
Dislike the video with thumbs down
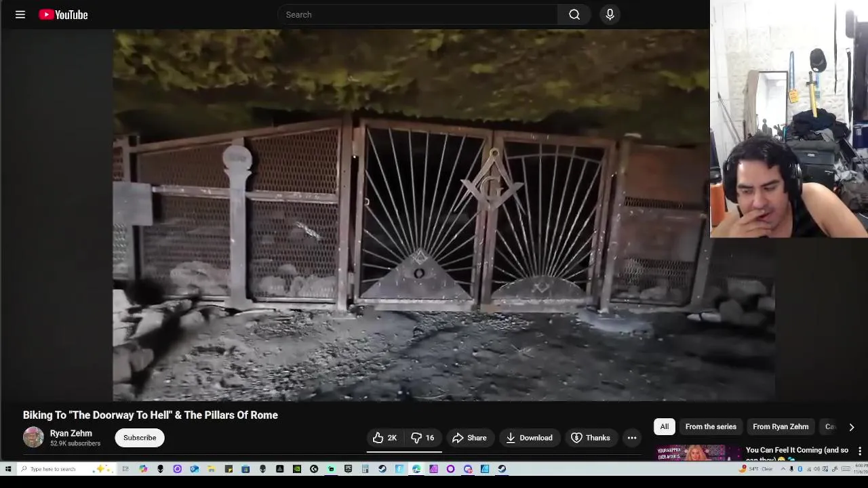pyautogui.click(x=423, y=438)
